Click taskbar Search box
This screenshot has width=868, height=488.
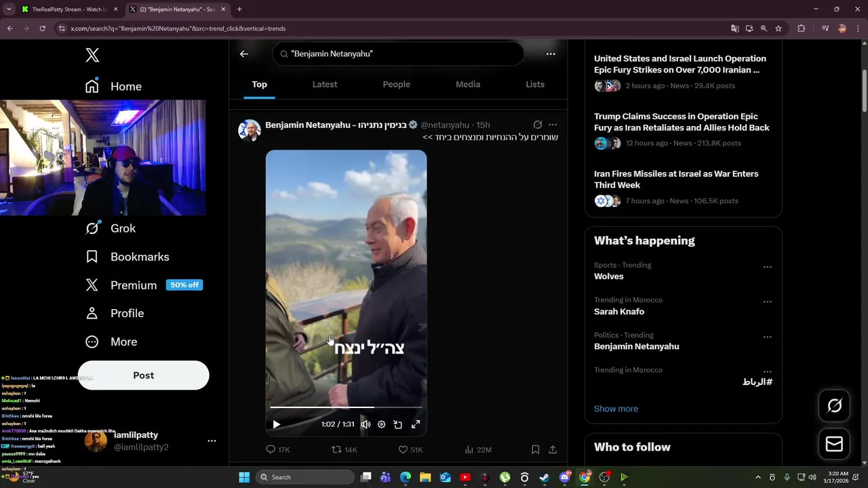(306, 477)
